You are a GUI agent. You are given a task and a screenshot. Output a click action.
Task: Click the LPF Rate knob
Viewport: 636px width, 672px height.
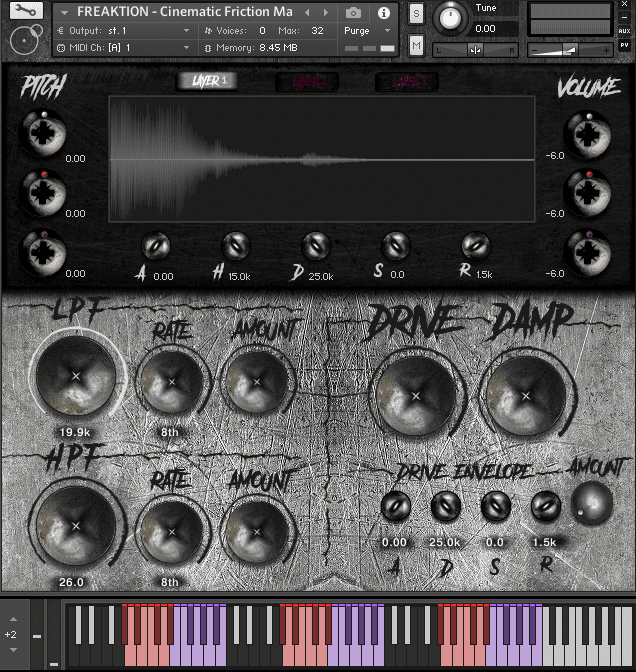point(172,382)
